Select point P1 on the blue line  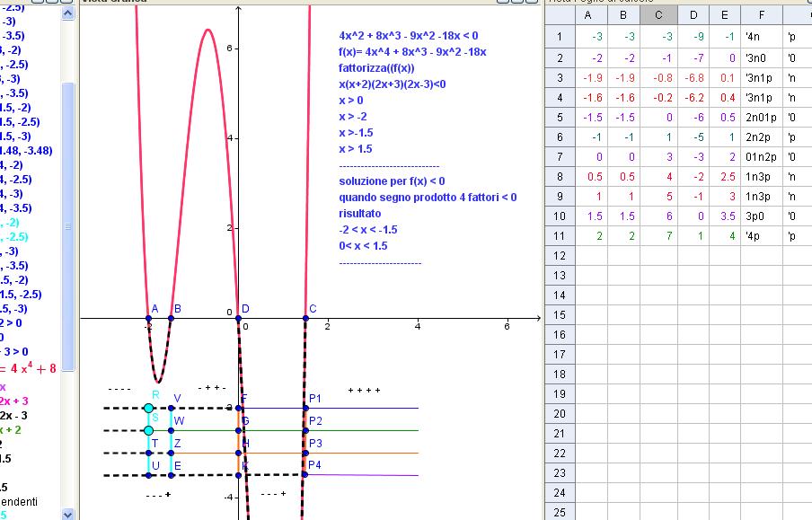point(305,408)
